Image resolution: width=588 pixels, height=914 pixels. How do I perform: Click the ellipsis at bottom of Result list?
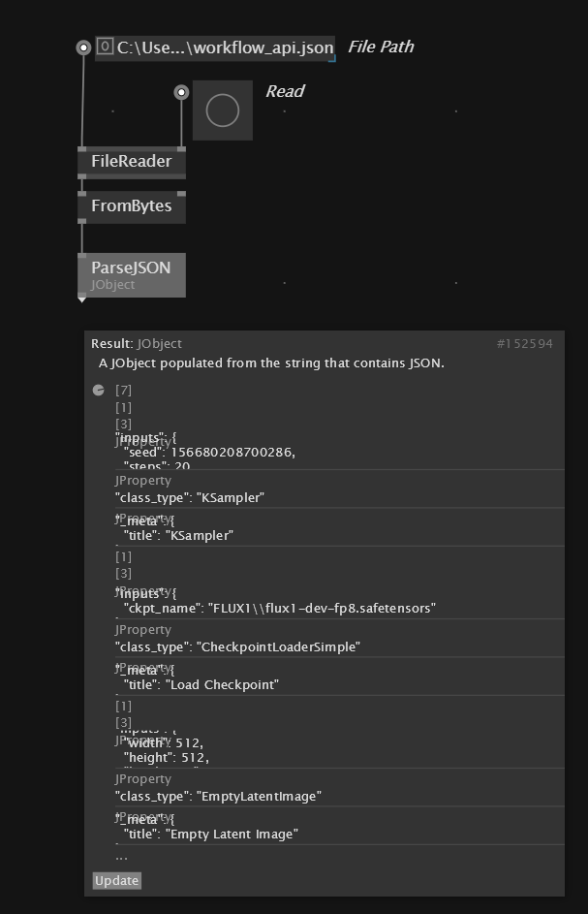point(121,858)
